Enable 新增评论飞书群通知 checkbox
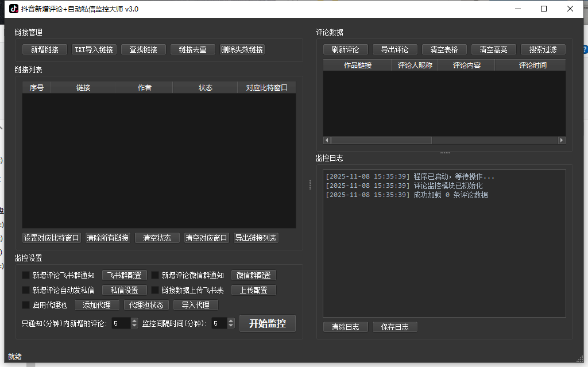This screenshot has width=588, height=367. click(x=26, y=275)
